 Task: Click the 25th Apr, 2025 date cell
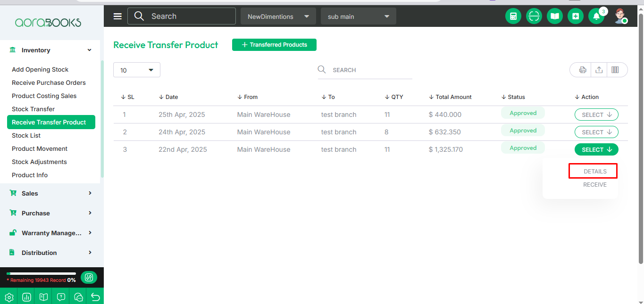point(182,115)
